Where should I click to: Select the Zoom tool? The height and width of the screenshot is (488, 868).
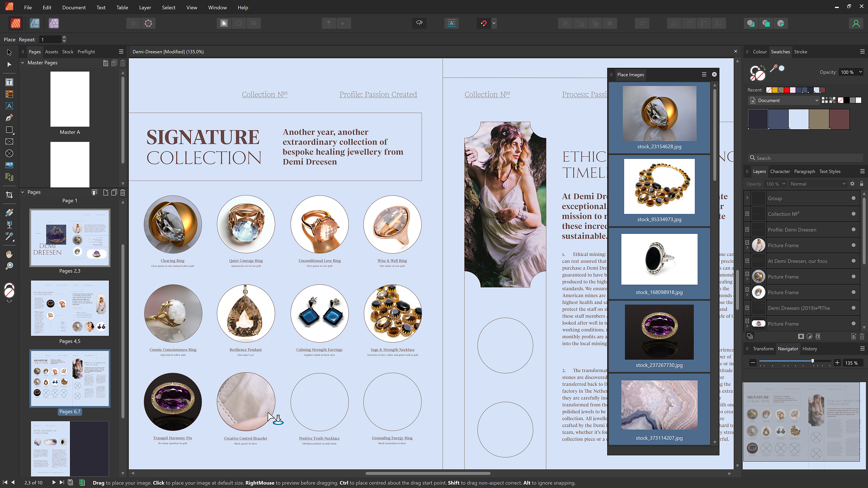pos(9,266)
